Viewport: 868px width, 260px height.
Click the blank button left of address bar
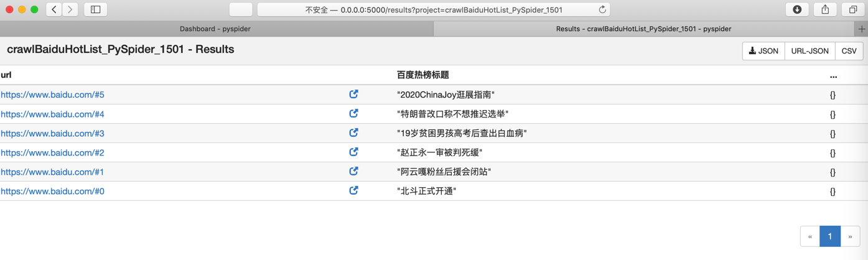[x=241, y=9]
